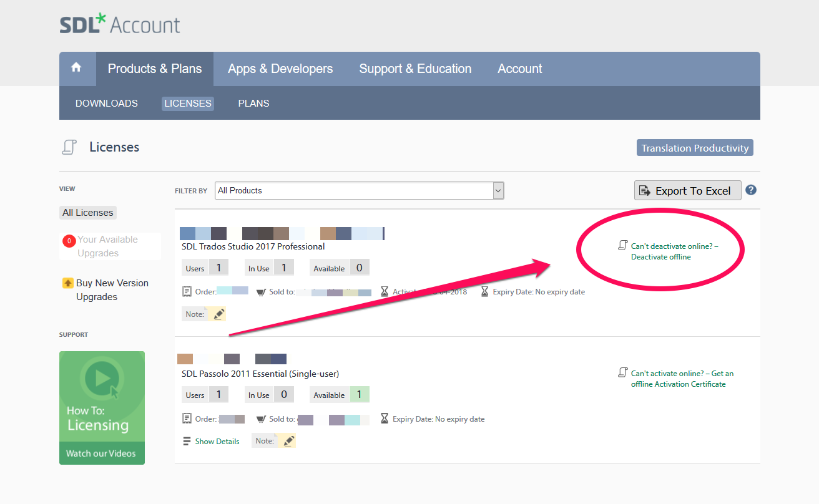Select the All Licenses view
Screen dimensions: 819x504
[88, 213]
